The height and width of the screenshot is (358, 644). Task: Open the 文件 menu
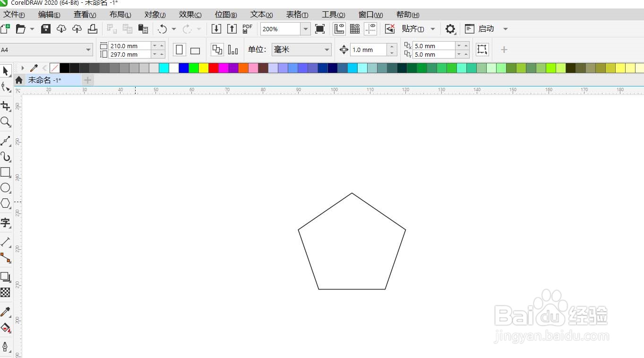coord(14,15)
